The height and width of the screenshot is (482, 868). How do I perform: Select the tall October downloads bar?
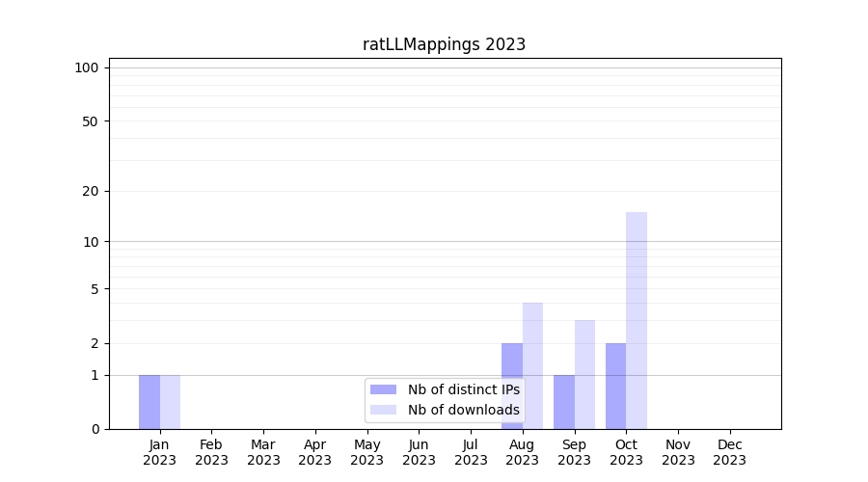coord(637,318)
